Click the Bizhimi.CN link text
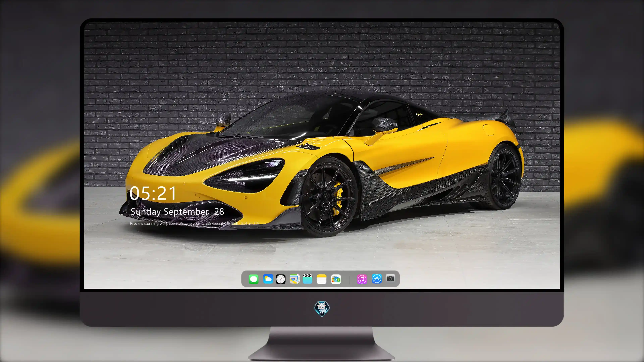The width and height of the screenshot is (644, 362). (250, 223)
